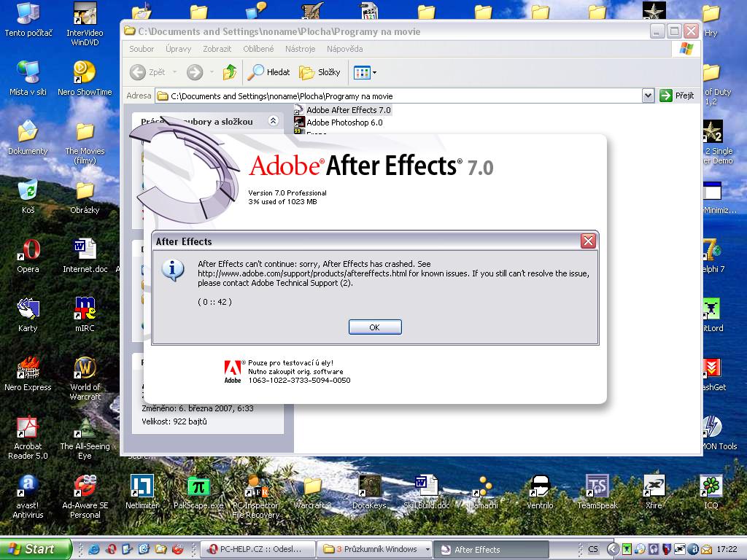747x560 pixels.
Task: Launch The All-Seeing Eye icon
Action: (85, 437)
